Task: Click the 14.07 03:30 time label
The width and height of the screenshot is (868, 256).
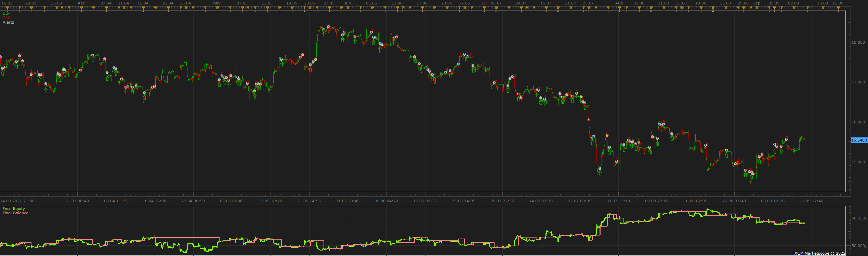Action: 541,201
